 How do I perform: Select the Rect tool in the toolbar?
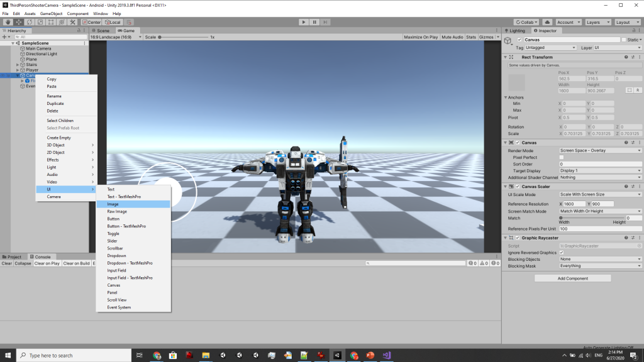51,22
